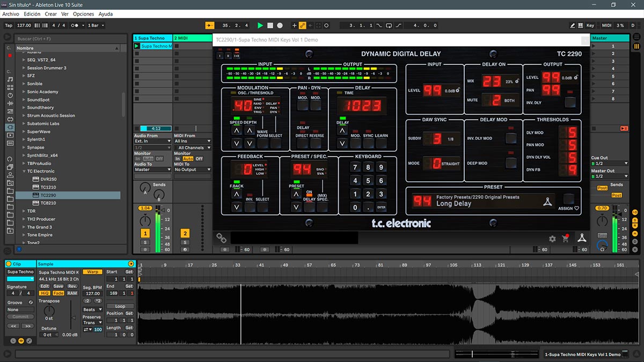Screen dimensions: 644x362
Task: Open the Master Out 1/2 dropdown
Action: (609, 176)
